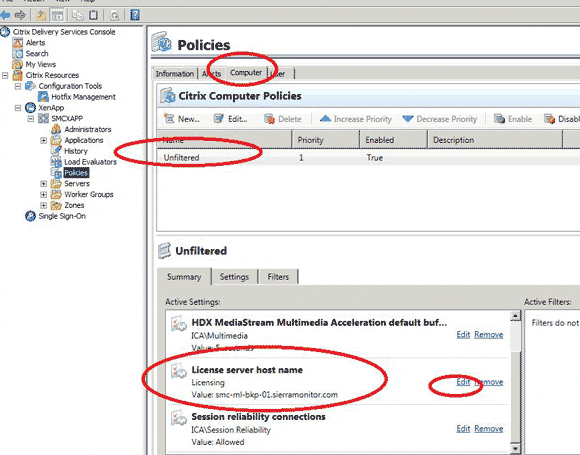Expand the Applications node
The image size is (580, 455).
43,140
